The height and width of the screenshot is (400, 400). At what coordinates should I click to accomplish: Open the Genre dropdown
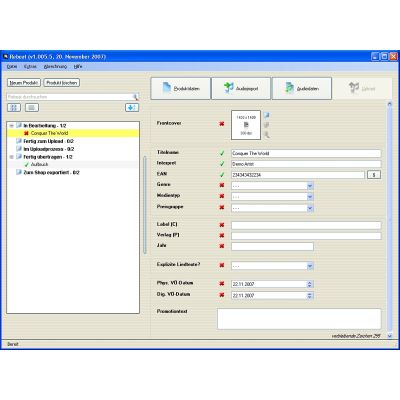tap(310, 186)
